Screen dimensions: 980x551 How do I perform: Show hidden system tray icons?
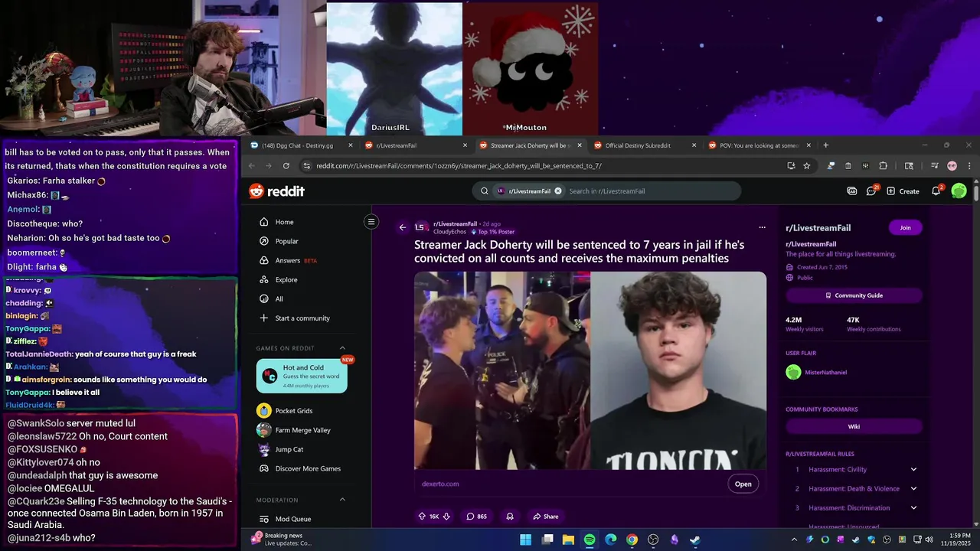(x=793, y=540)
